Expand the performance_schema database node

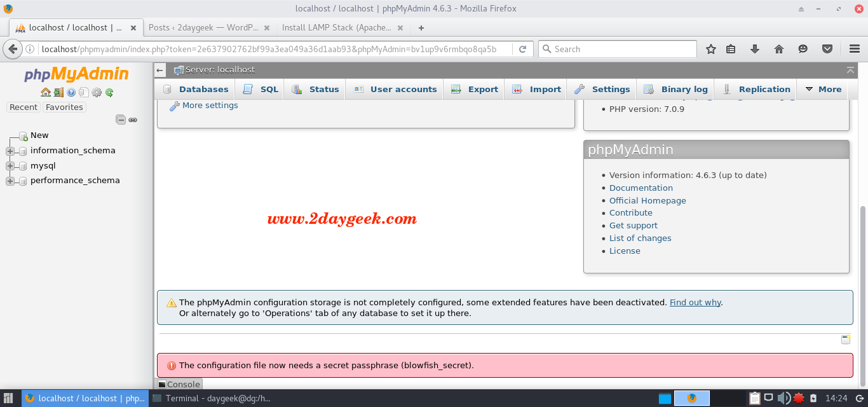[x=10, y=181]
